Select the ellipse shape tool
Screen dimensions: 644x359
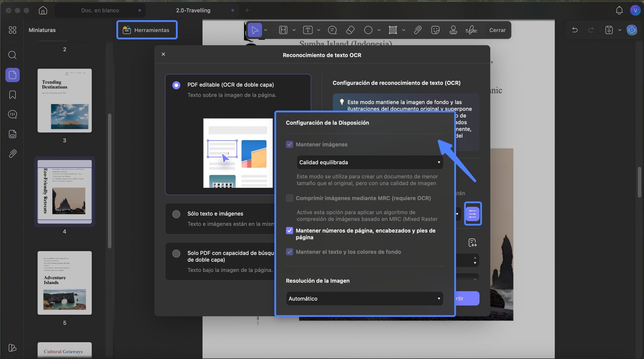click(x=368, y=30)
